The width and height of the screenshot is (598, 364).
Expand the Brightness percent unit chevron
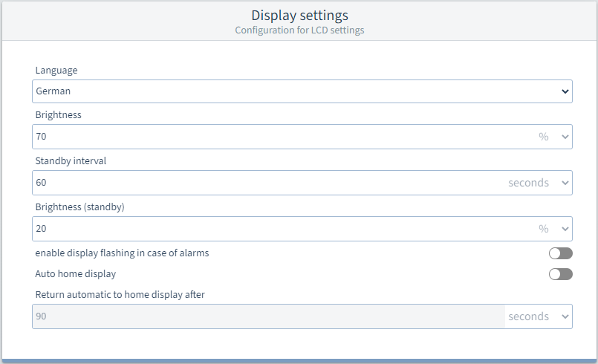(565, 137)
